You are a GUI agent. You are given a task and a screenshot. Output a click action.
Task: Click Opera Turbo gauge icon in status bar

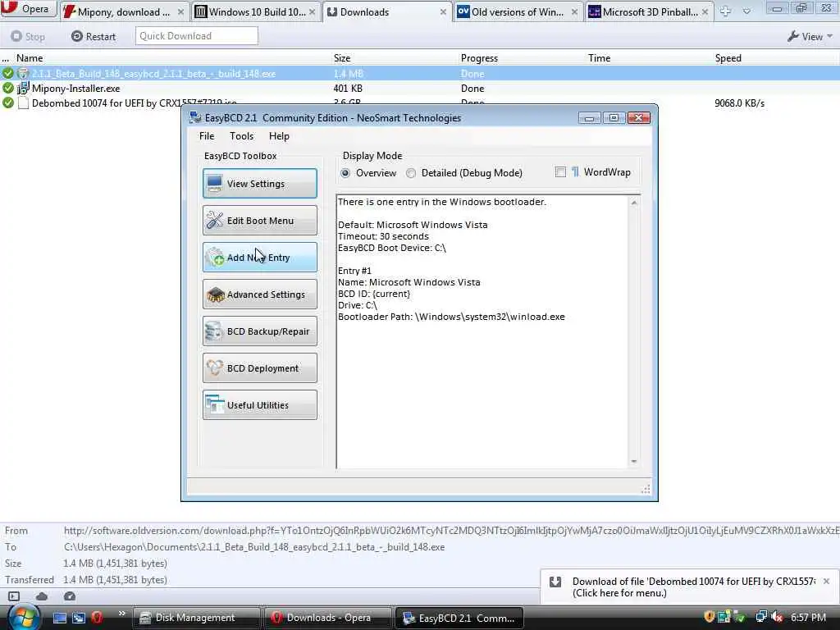69,596
